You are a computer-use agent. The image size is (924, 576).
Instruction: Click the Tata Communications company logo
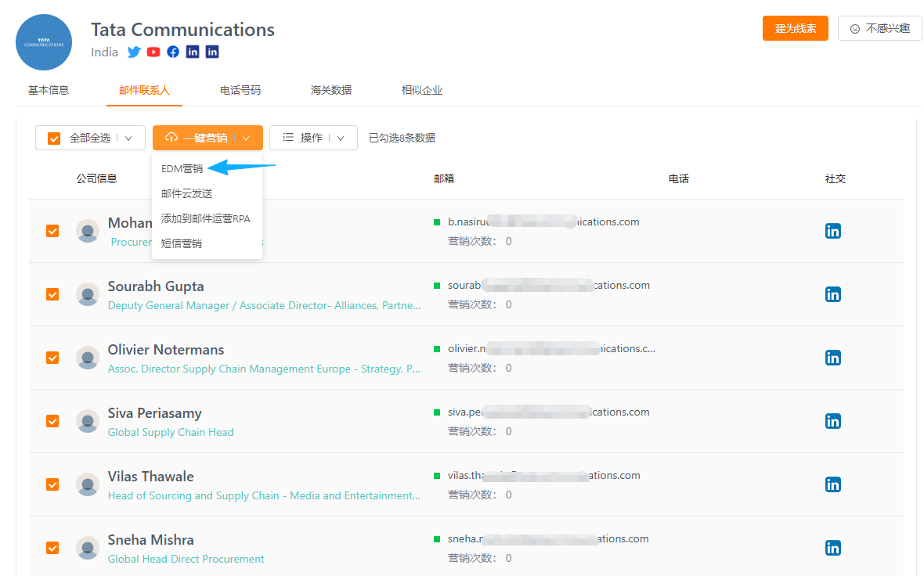[44, 42]
